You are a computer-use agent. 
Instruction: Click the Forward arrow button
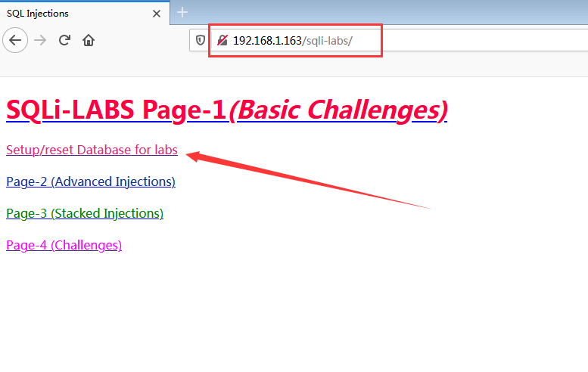(x=40, y=40)
